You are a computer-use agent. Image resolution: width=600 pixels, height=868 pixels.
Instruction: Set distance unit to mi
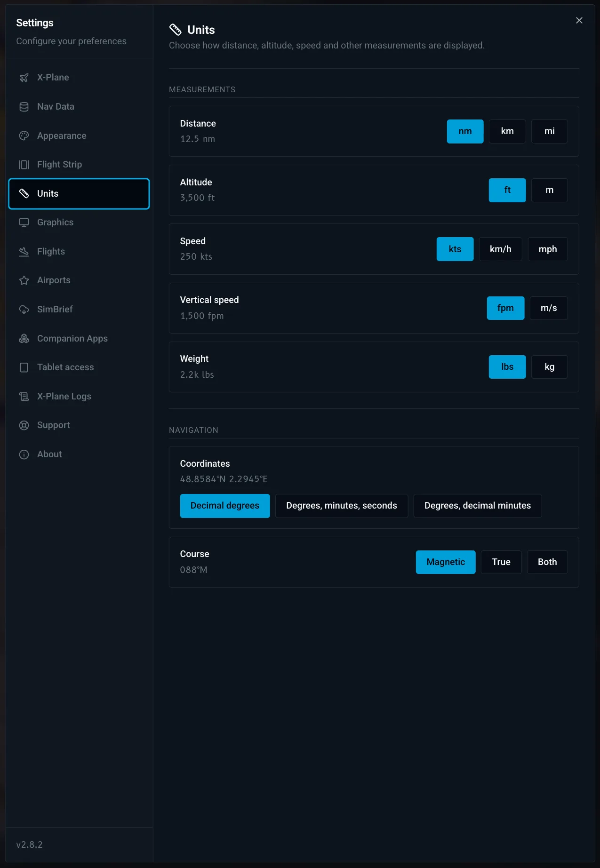(x=549, y=131)
